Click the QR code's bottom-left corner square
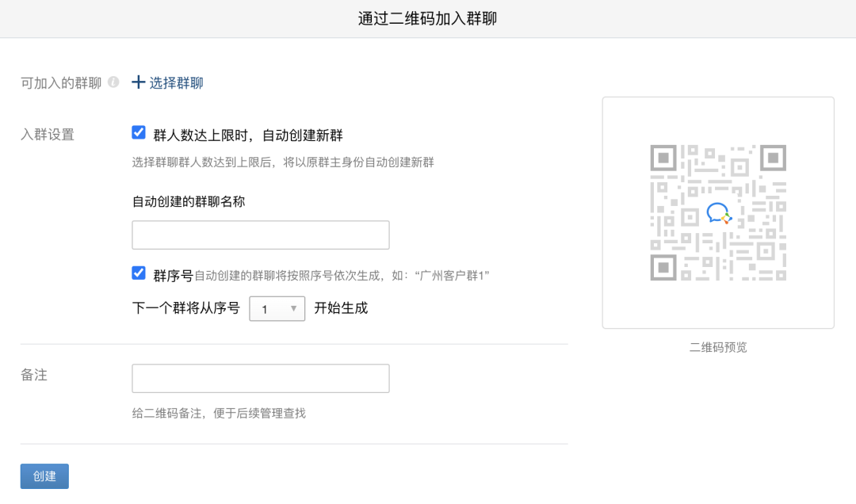856x504 pixels. pyautogui.click(x=663, y=267)
